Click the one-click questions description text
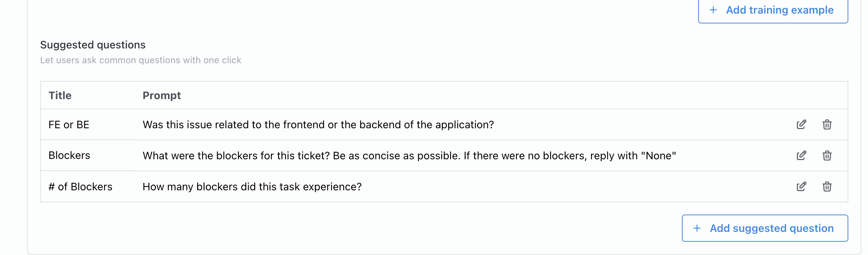This screenshot has width=868, height=255. pyautogui.click(x=141, y=60)
